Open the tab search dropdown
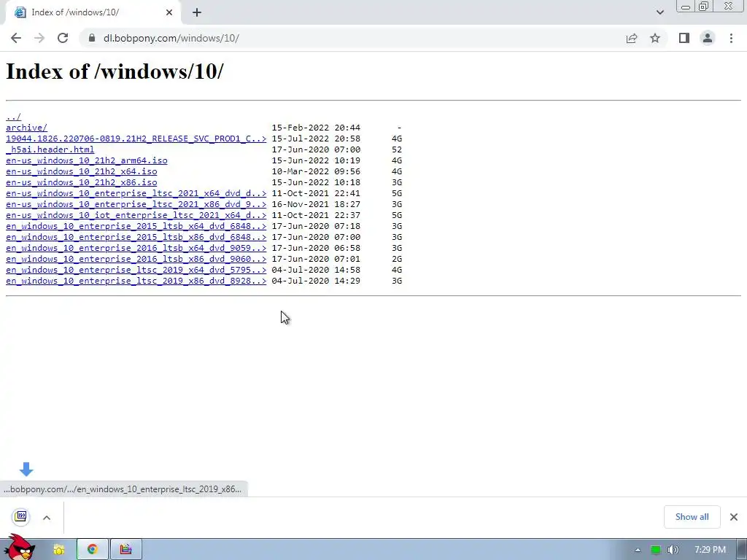 pyautogui.click(x=659, y=12)
